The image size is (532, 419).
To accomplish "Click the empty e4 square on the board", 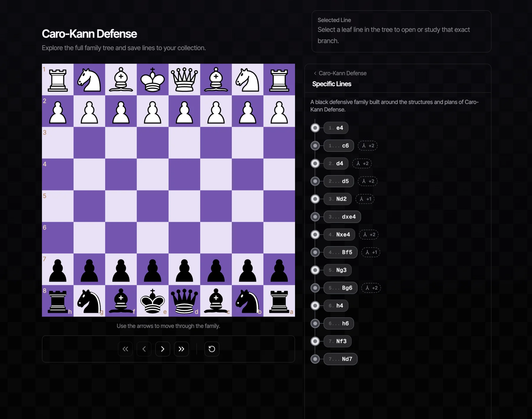I will (x=153, y=174).
